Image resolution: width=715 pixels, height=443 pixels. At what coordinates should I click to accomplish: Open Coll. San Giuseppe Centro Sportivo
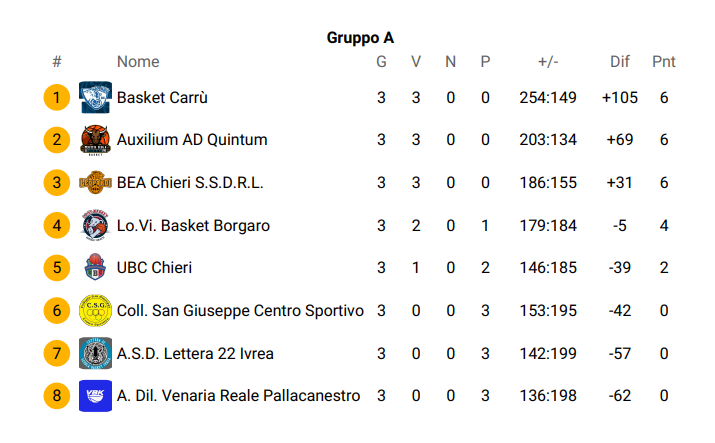coord(240,310)
